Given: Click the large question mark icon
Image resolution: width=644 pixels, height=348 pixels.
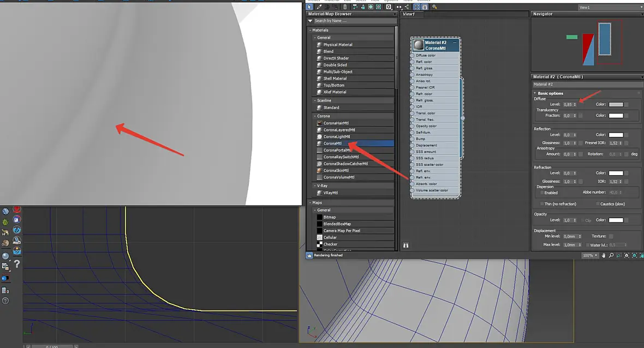Looking at the screenshot, I should tap(17, 264).
